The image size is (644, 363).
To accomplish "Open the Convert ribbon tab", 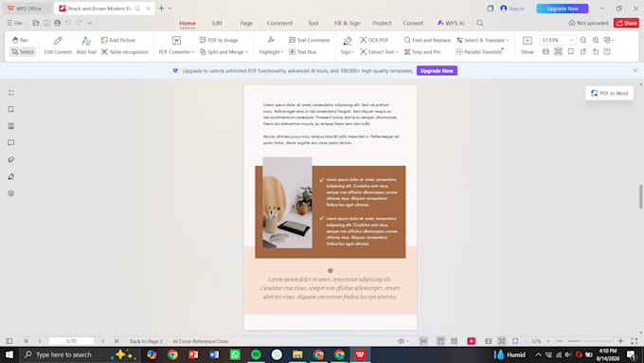I will pyautogui.click(x=413, y=23).
